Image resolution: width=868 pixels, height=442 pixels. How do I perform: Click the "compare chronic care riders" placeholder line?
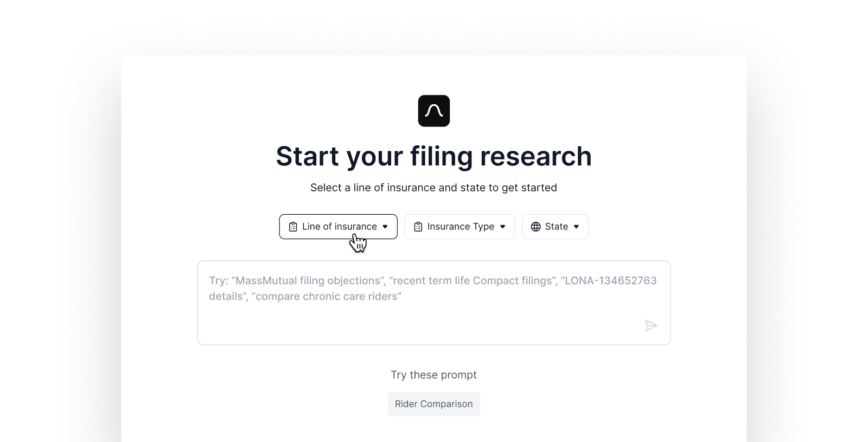pyautogui.click(x=328, y=297)
